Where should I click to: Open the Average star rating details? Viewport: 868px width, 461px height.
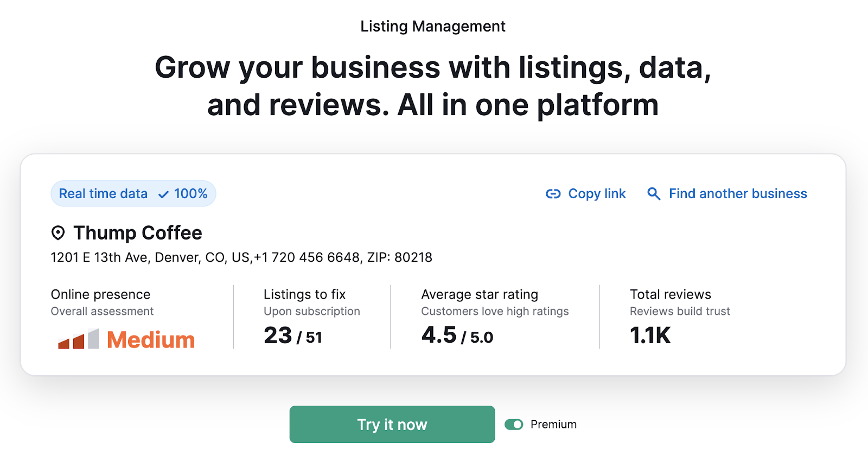pos(479,294)
